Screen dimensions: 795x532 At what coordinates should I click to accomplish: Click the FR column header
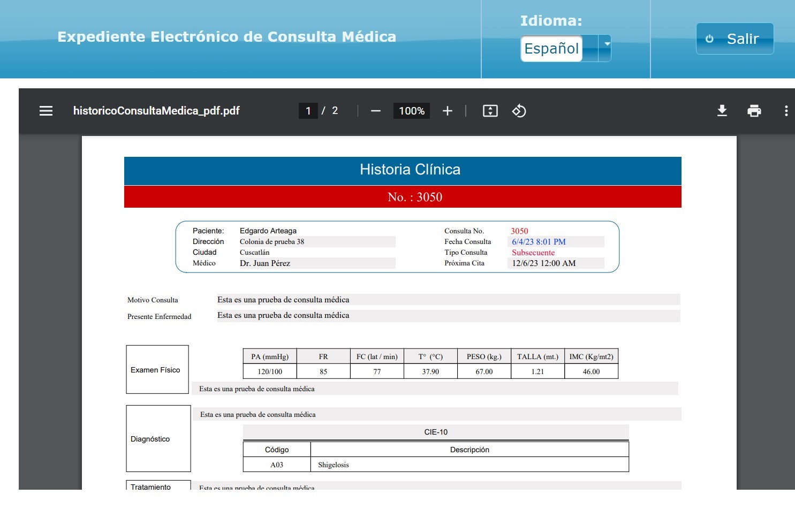323,356
